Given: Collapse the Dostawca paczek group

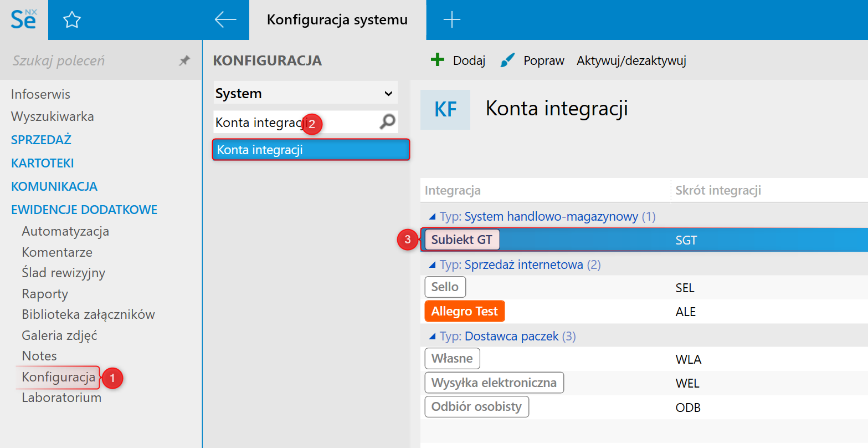Looking at the screenshot, I should pos(433,337).
